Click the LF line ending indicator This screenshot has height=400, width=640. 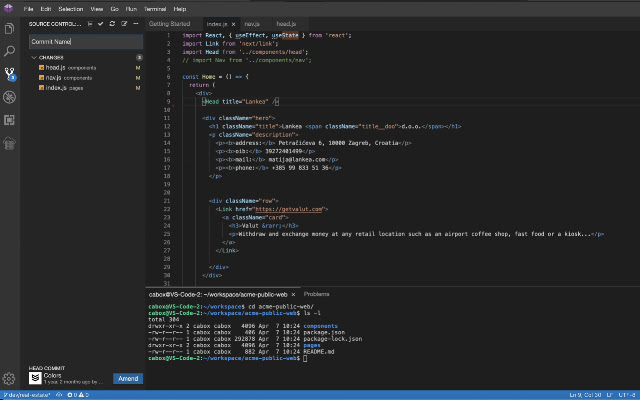[610, 395]
